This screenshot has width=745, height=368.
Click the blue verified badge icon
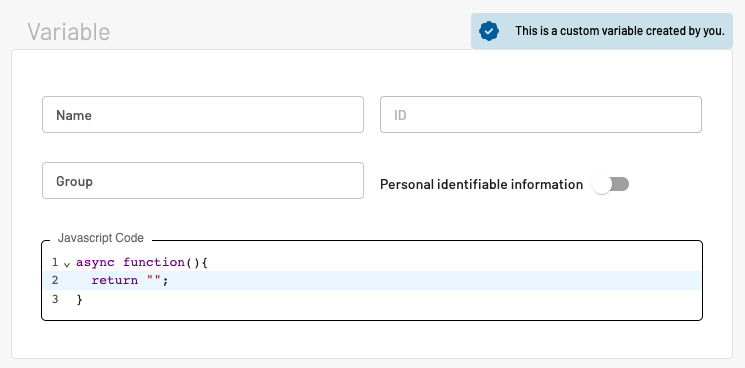point(489,31)
